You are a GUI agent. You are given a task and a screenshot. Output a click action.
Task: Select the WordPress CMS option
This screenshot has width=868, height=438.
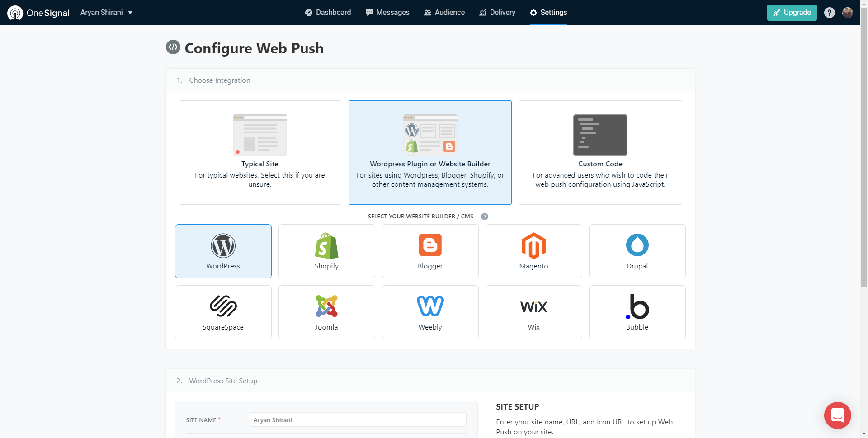coord(223,251)
